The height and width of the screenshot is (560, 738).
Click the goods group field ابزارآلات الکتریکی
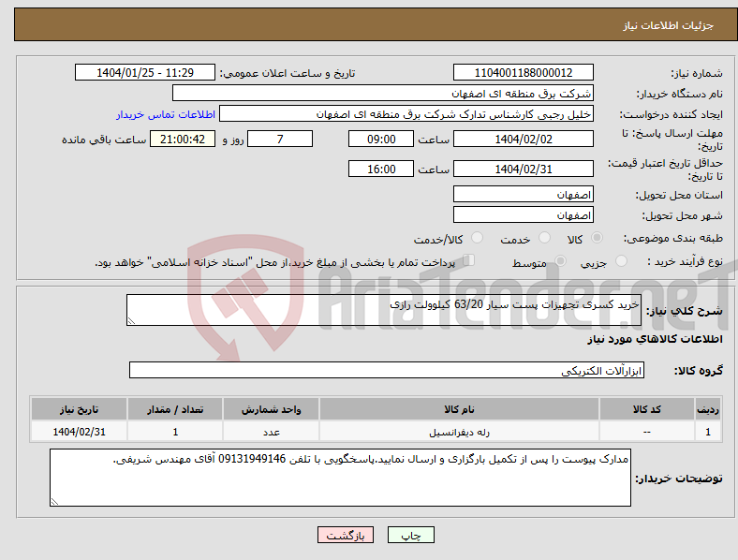tap(387, 370)
